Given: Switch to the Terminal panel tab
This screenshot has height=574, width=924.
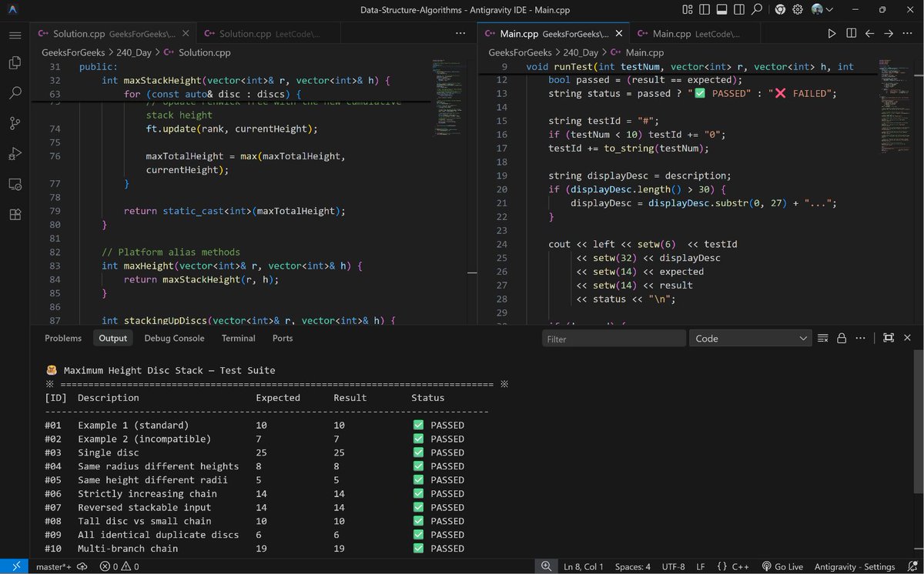Looking at the screenshot, I should (x=239, y=338).
